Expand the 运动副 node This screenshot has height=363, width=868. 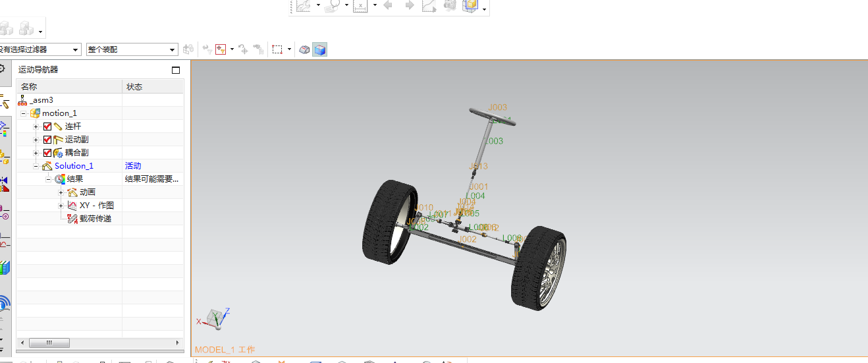pyautogui.click(x=36, y=140)
